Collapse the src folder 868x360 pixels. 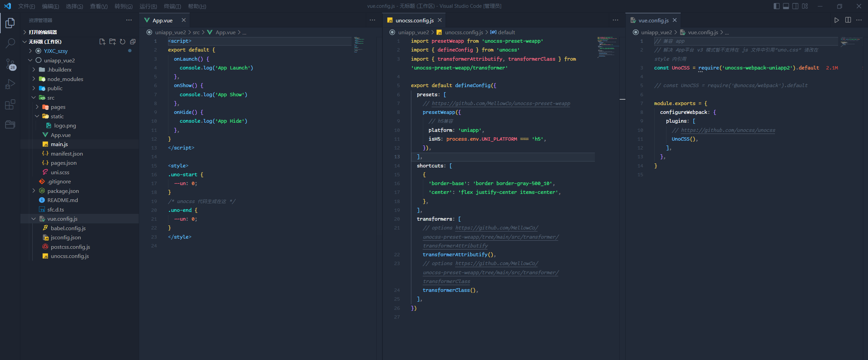(34, 98)
